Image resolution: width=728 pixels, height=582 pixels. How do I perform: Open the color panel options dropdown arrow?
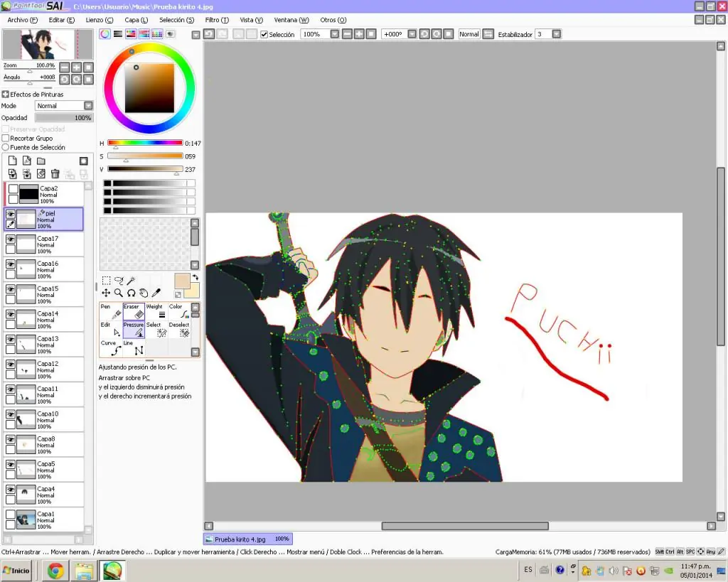click(196, 35)
